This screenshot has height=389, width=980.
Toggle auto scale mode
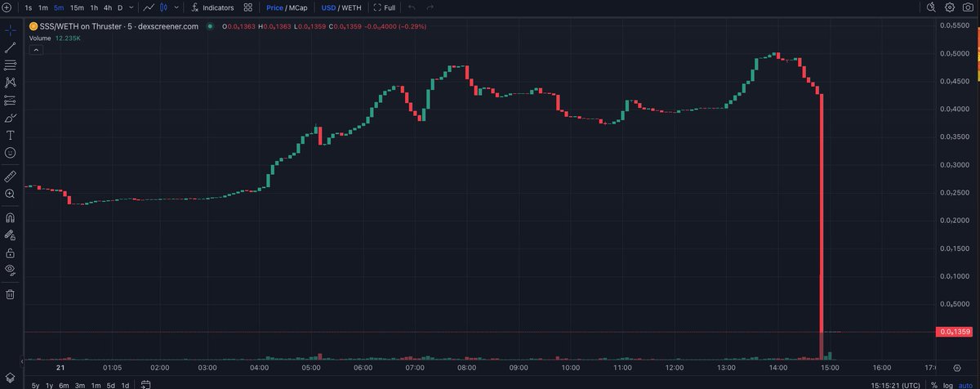tap(967, 384)
